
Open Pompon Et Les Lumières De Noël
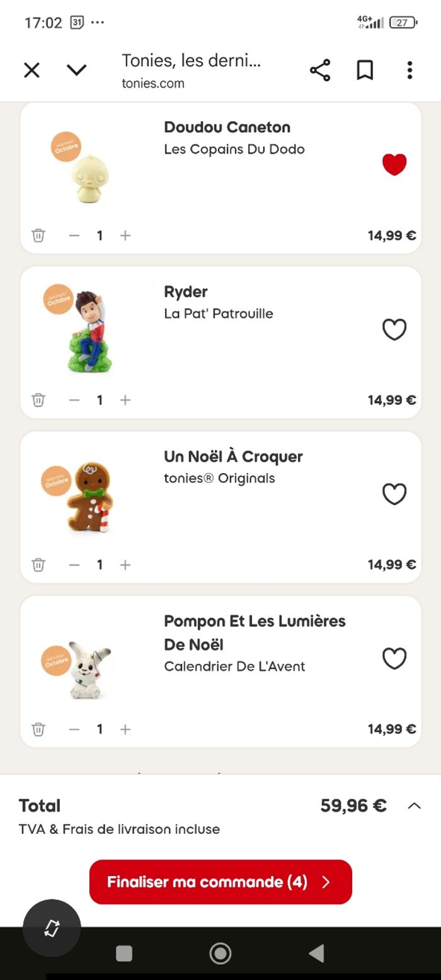tap(255, 632)
